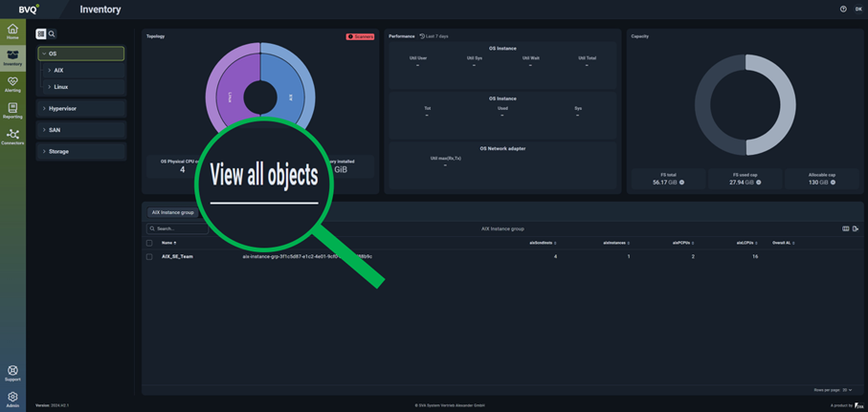Select the AIX Instance group tab

(x=172, y=212)
